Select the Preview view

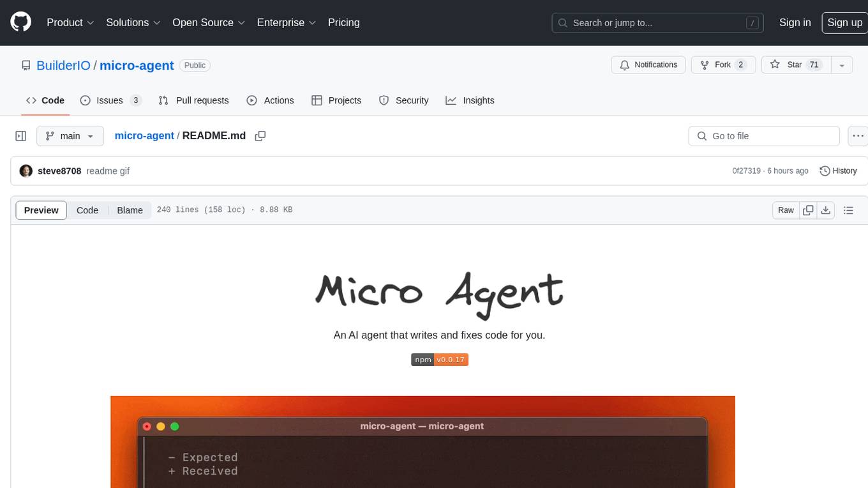click(41, 210)
